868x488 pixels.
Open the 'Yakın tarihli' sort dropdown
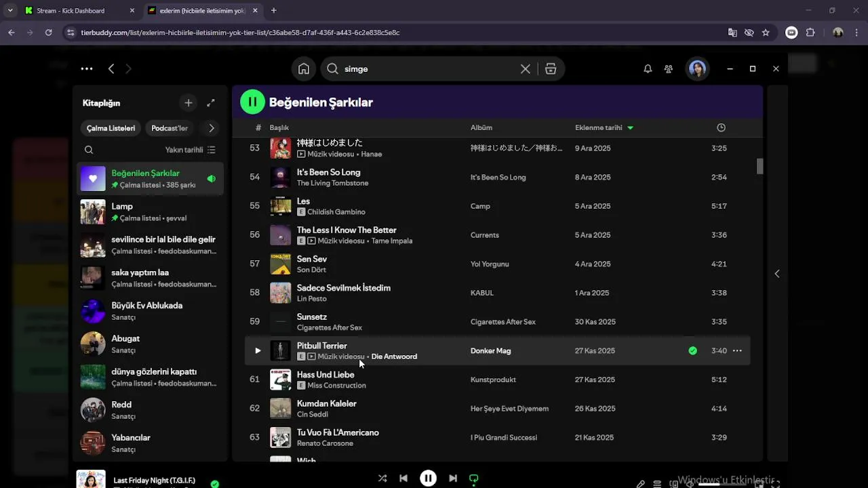pyautogui.click(x=190, y=150)
